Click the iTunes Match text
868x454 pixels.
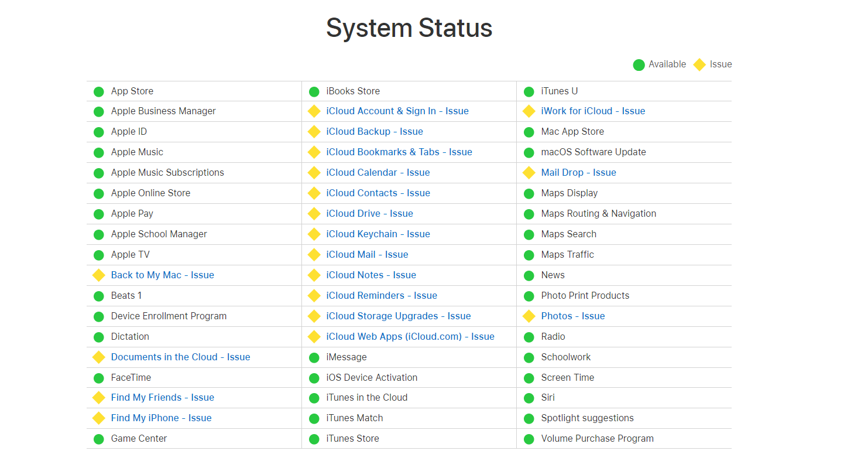tap(355, 418)
